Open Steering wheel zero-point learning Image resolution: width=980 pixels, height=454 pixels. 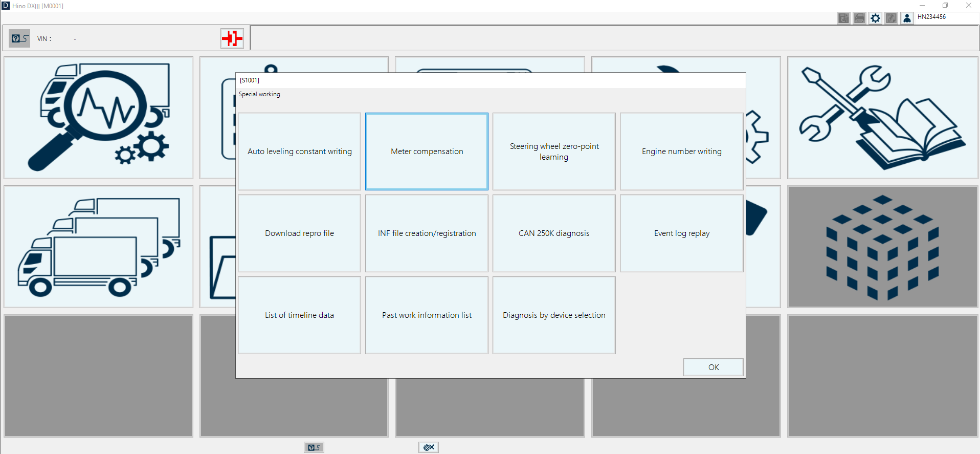tap(554, 152)
